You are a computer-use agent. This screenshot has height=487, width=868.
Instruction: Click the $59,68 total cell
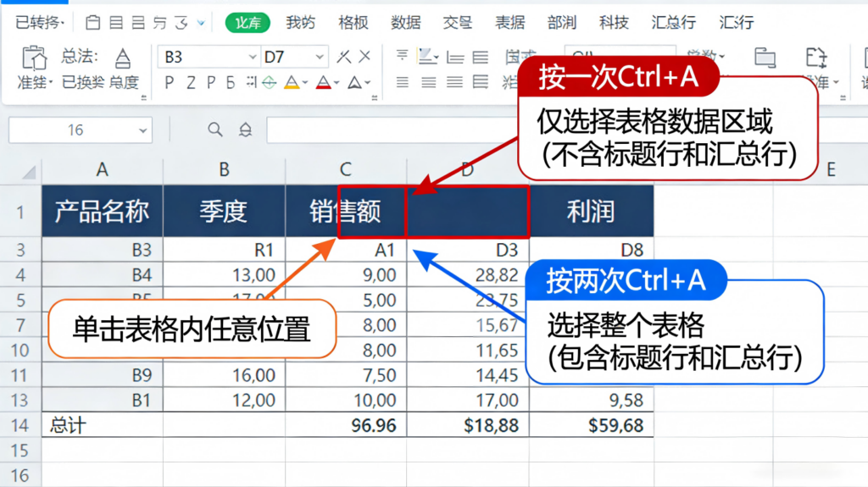591,425
